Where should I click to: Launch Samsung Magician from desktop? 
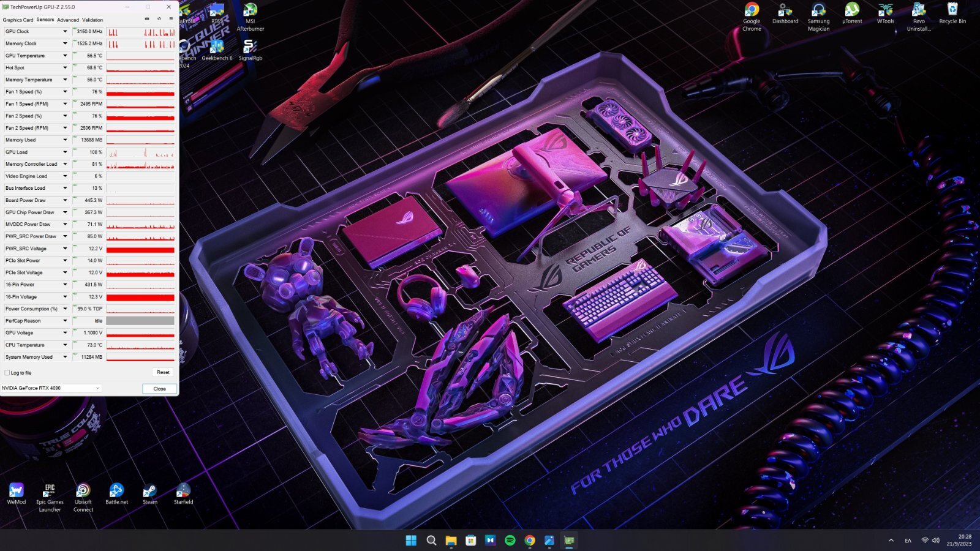pyautogui.click(x=818, y=17)
